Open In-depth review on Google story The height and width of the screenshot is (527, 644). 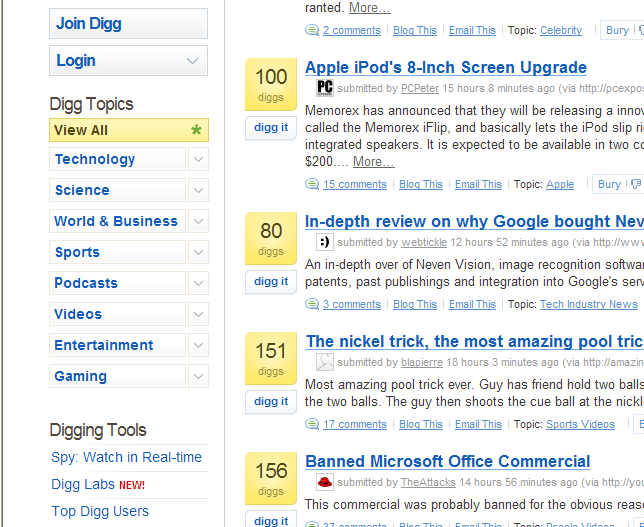pyautogui.click(x=474, y=221)
